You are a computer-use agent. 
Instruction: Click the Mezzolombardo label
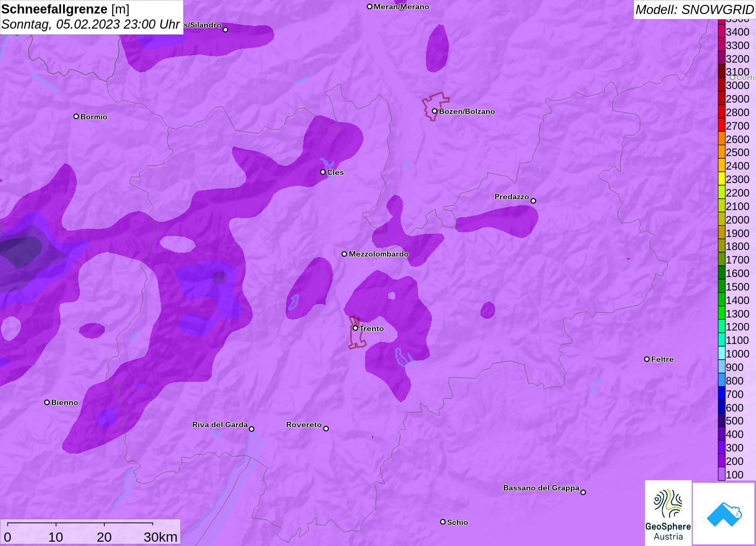click(x=379, y=254)
